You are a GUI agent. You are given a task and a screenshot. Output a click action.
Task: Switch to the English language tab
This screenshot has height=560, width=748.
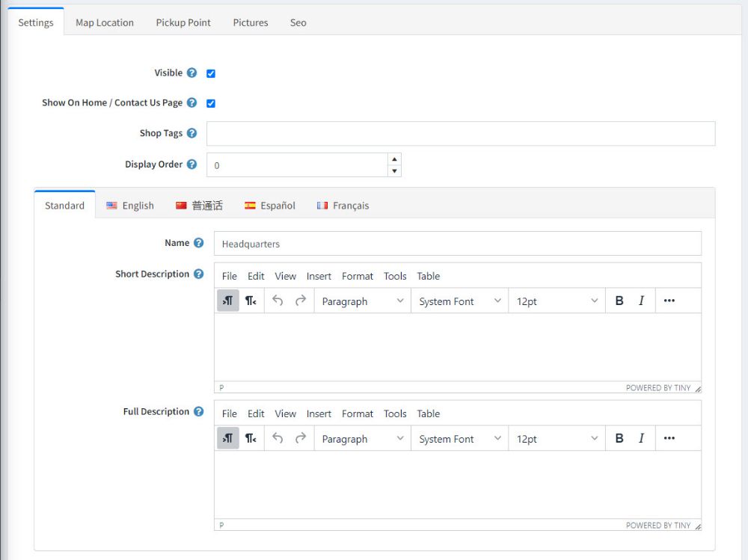click(x=129, y=206)
